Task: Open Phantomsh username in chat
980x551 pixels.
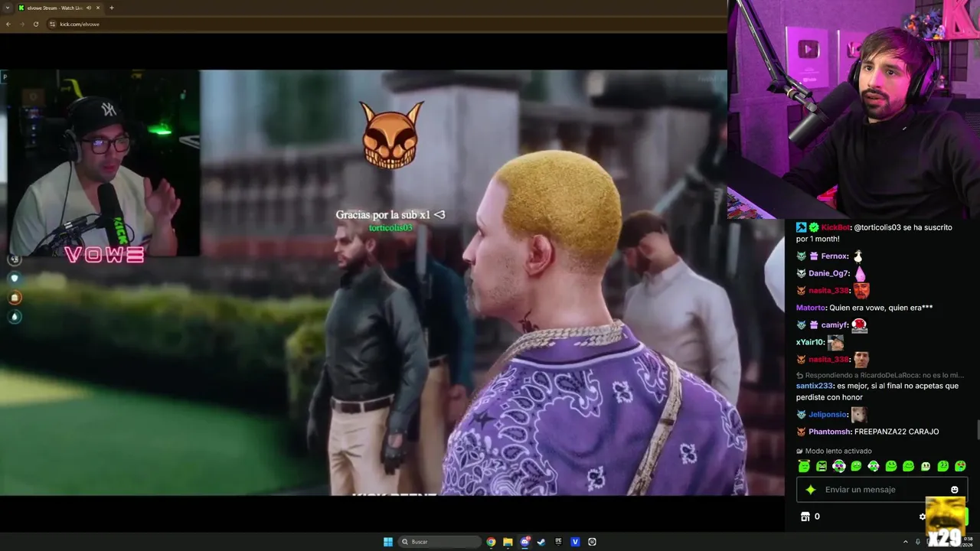Action: (x=828, y=432)
